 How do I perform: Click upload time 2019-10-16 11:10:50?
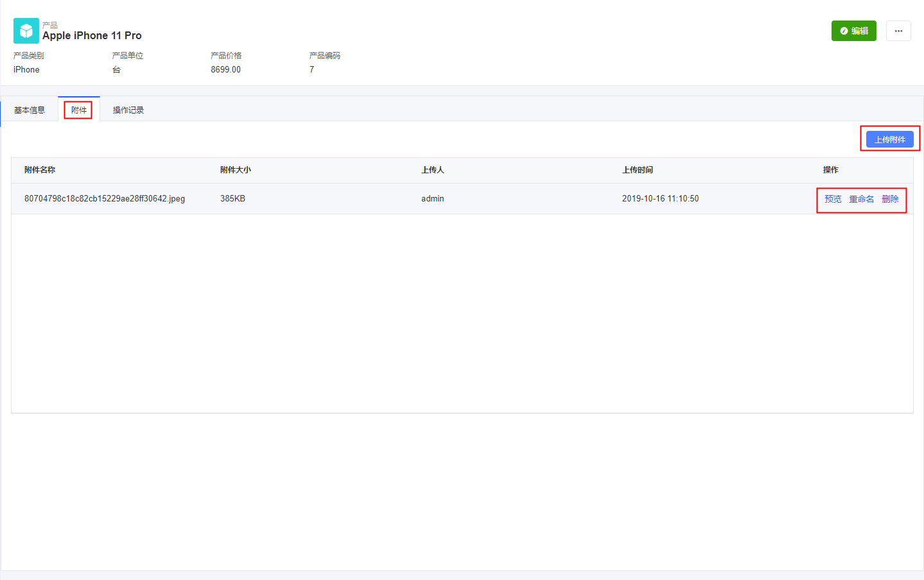[x=660, y=199]
